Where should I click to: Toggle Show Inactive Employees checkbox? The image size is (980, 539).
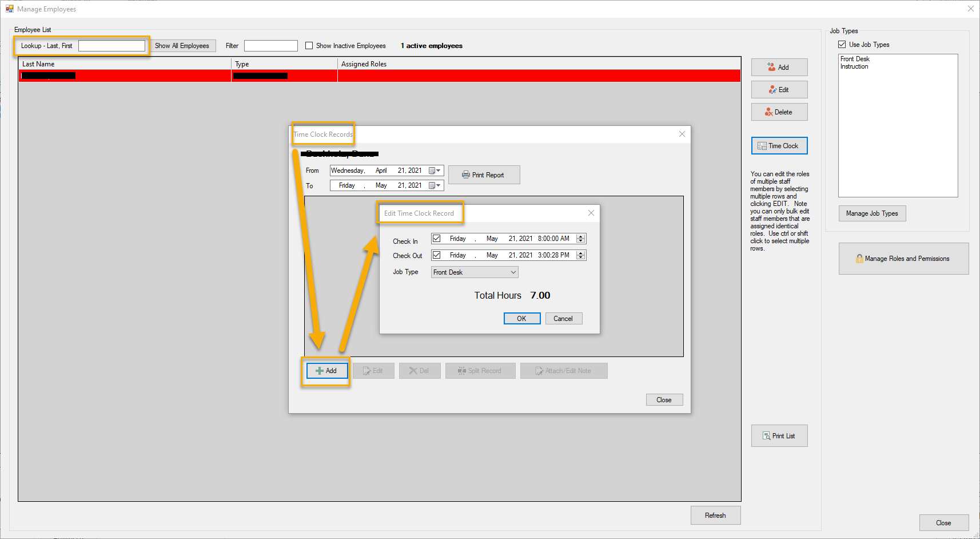[x=309, y=46]
